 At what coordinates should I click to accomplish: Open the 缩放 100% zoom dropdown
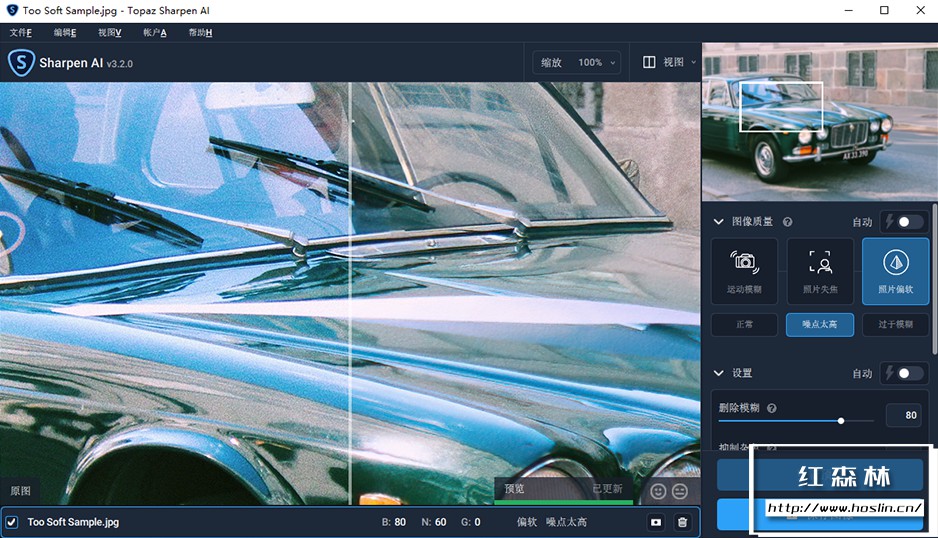577,62
